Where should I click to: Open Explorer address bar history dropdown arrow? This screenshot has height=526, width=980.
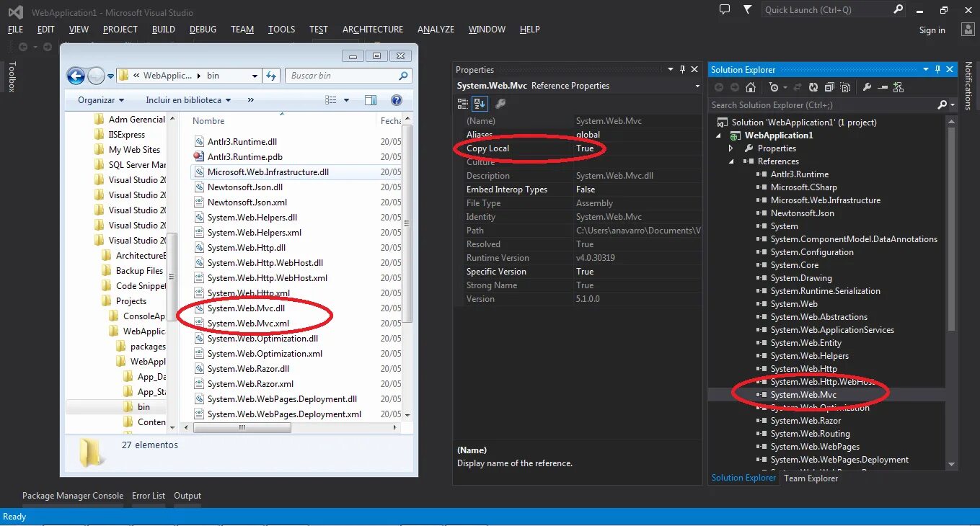click(255, 76)
